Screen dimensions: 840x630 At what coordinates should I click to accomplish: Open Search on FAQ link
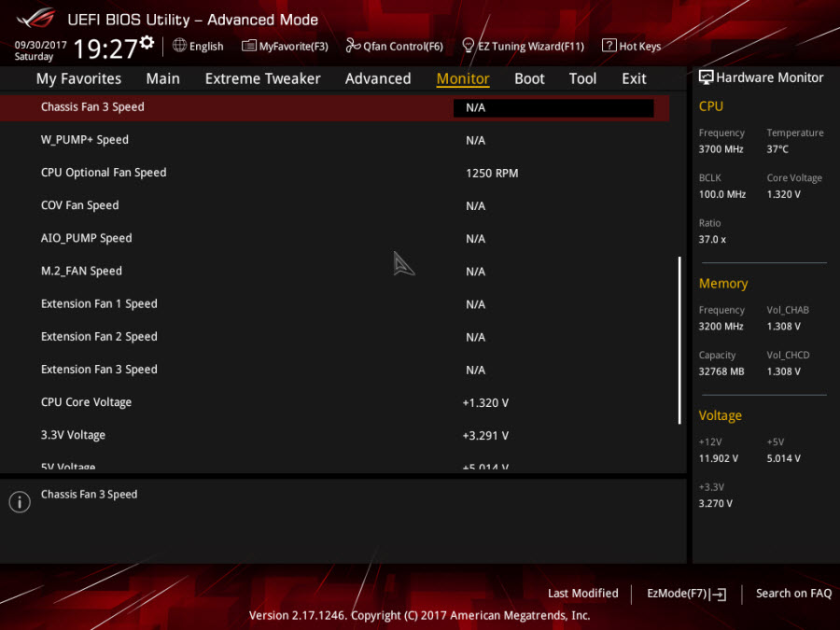(x=793, y=593)
